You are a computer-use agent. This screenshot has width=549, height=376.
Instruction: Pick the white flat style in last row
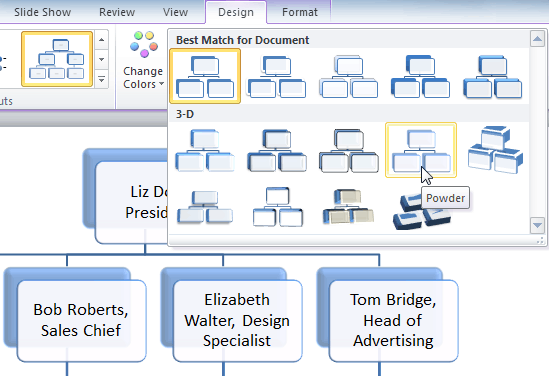277,207
